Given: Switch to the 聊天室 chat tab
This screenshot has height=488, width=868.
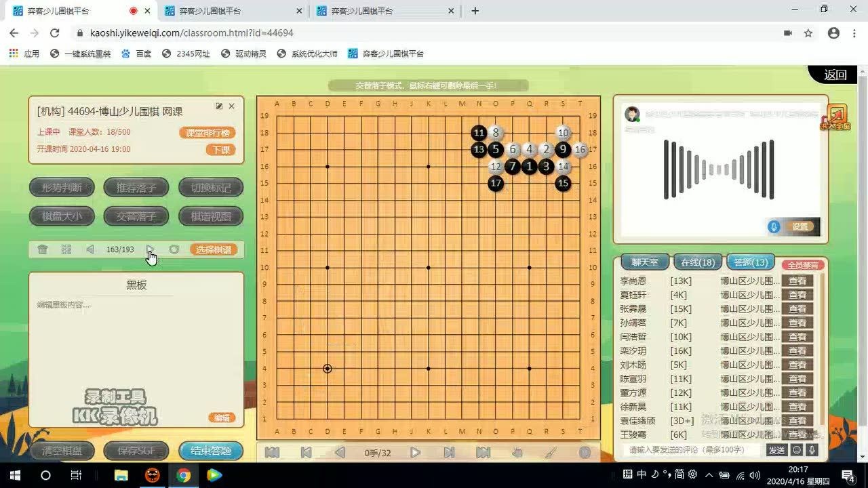Looking at the screenshot, I should [644, 262].
